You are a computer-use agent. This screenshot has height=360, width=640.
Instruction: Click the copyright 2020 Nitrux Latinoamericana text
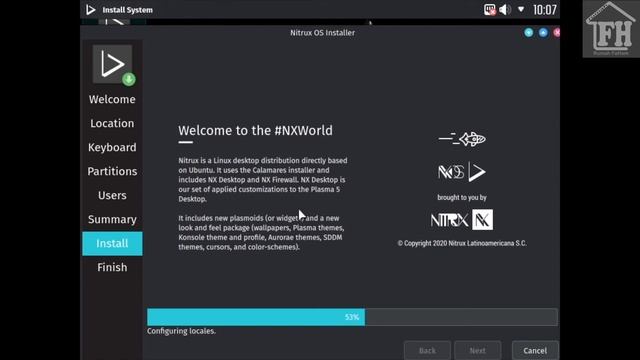(x=462, y=243)
